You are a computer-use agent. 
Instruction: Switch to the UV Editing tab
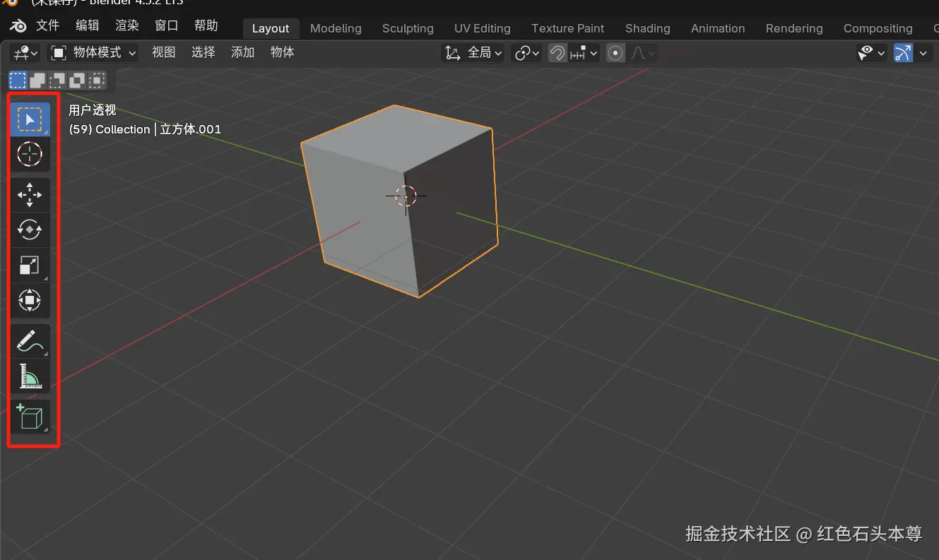483,29
